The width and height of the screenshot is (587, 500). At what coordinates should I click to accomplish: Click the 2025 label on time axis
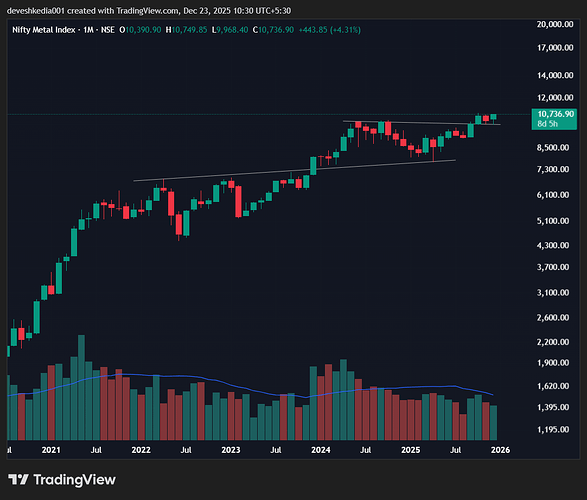(411, 450)
